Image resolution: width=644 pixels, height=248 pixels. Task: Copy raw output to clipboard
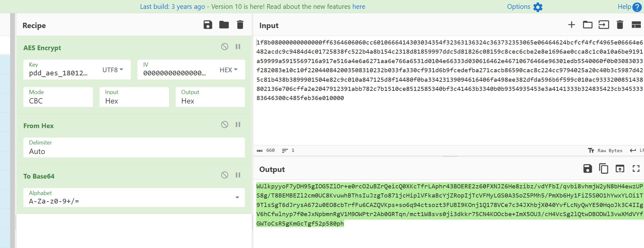604,169
